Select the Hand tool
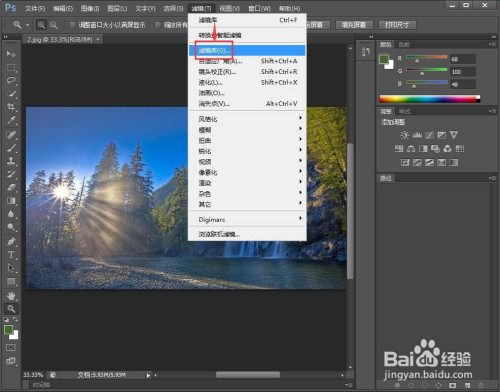 coord(11,295)
